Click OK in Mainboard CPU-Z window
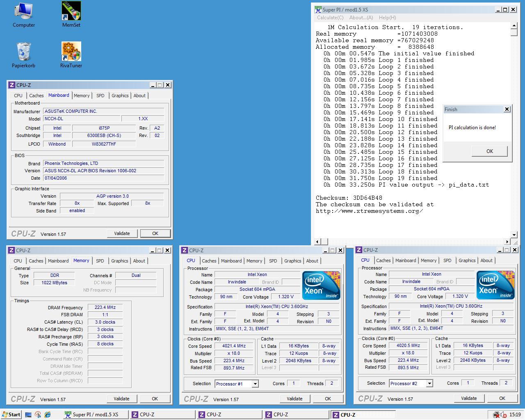This screenshot has height=420, width=525. pos(155,233)
